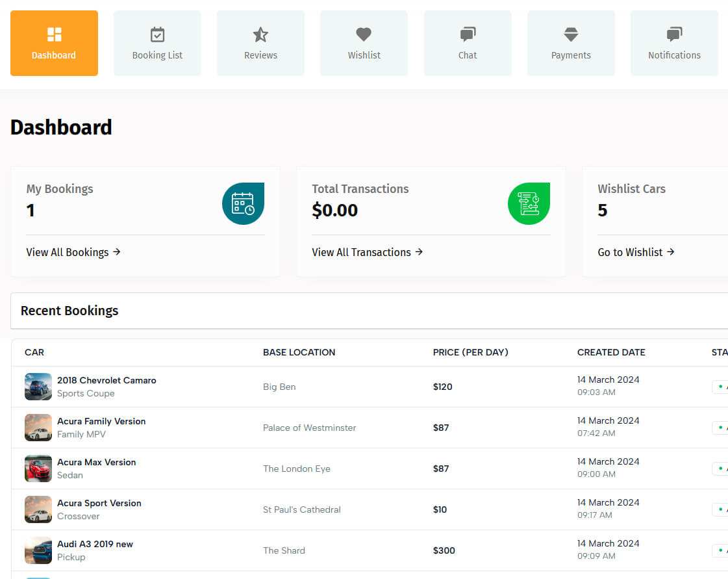Screen dimensions: 728x579
Task: Click the Audi A3 2019 new name
Action: click(x=95, y=544)
